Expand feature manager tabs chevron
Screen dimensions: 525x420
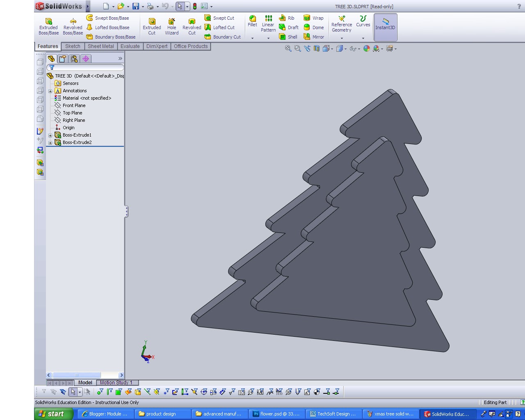click(120, 59)
